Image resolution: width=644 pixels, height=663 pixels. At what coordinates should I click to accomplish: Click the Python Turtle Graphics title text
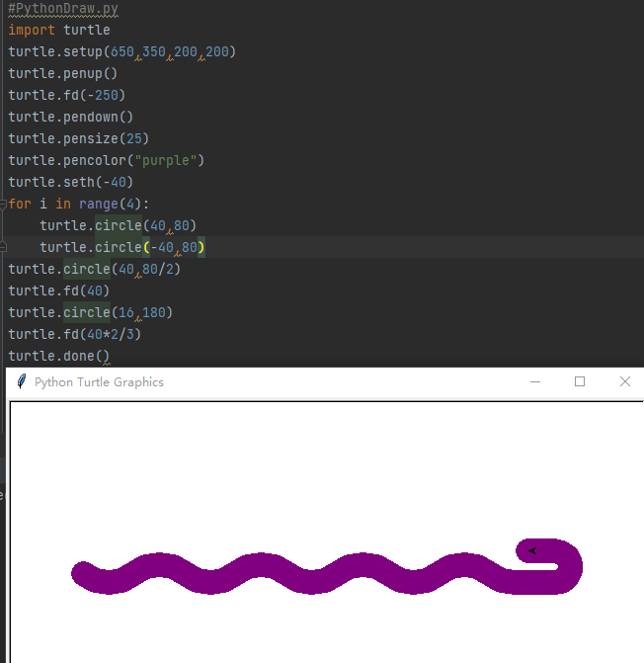pyautogui.click(x=99, y=382)
